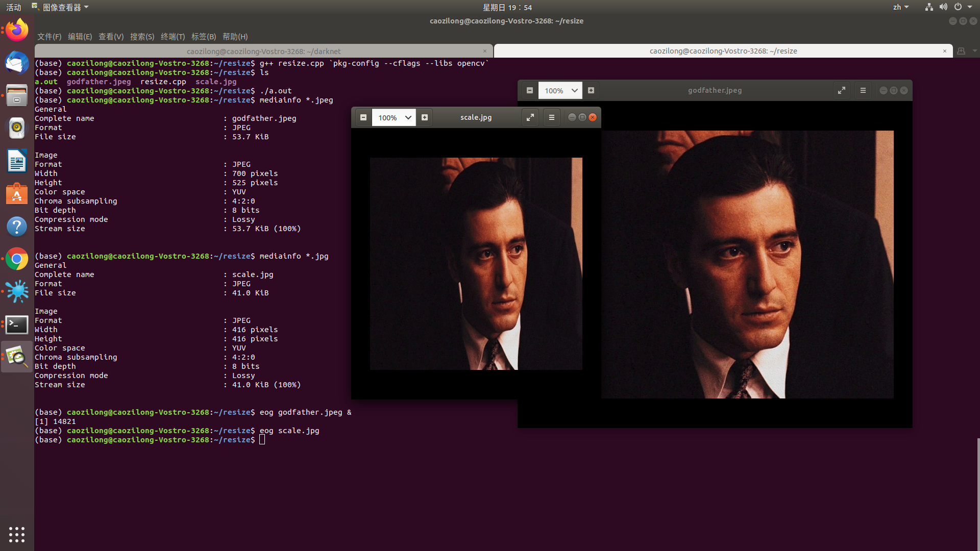Screen dimensions: 980x551
Task: Show applications grid button
Action: [17, 534]
